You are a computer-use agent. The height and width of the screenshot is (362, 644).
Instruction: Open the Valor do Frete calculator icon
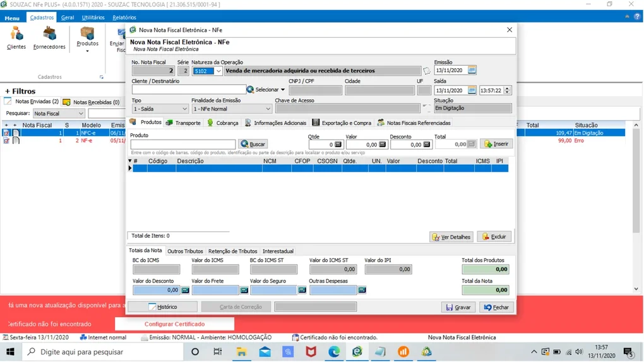click(244, 290)
